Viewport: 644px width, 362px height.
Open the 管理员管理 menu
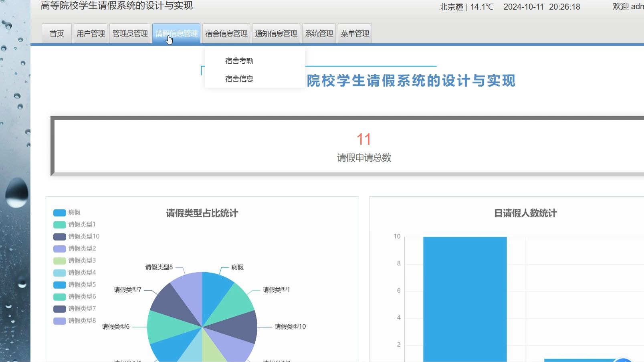tap(129, 33)
